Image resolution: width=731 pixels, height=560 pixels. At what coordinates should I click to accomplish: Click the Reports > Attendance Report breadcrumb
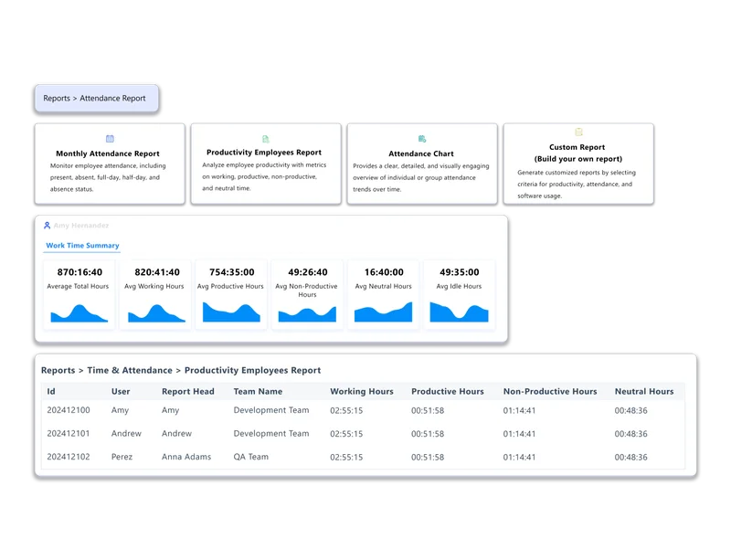(x=97, y=99)
